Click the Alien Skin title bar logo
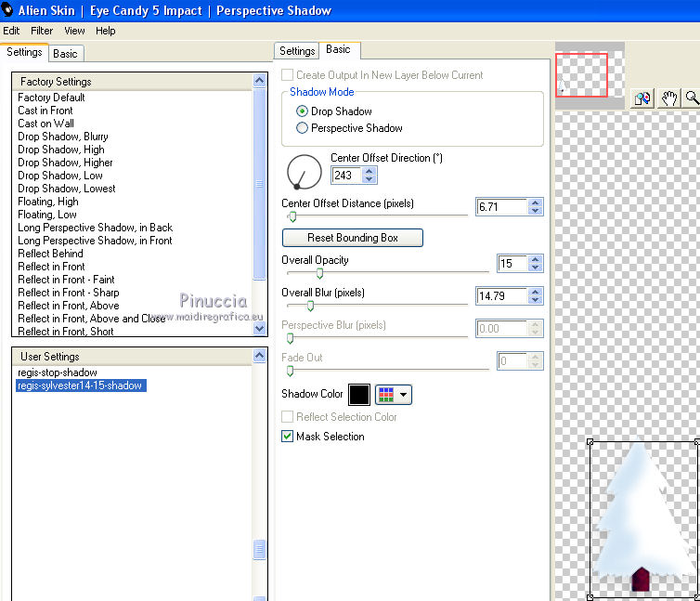The image size is (700, 601). (x=6, y=9)
